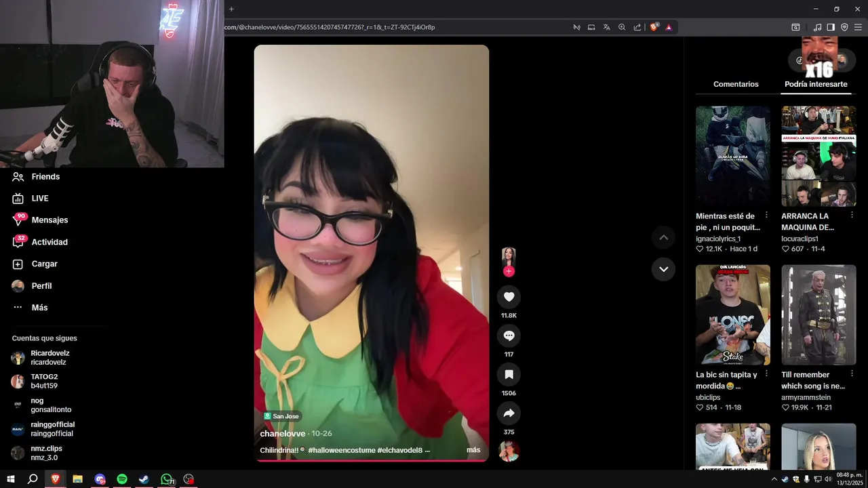Expand the caption with the más link
The width and height of the screenshot is (868, 488).
point(473,450)
